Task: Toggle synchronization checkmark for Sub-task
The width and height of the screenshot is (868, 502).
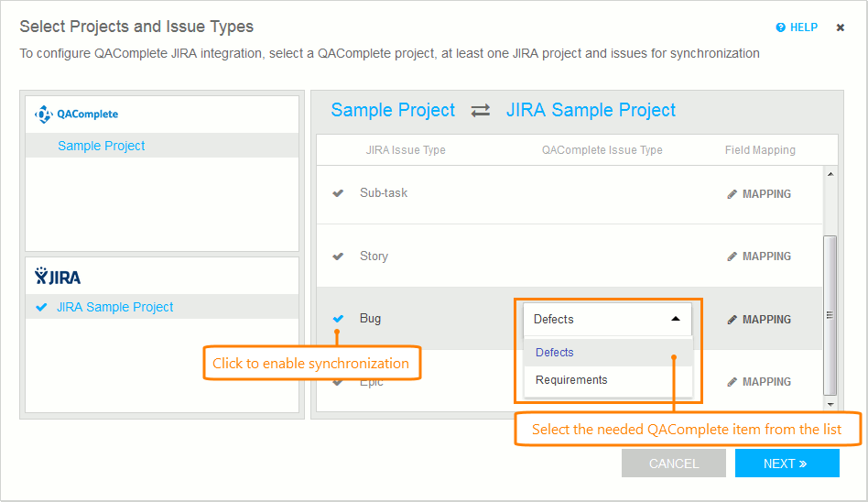Action: [338, 193]
